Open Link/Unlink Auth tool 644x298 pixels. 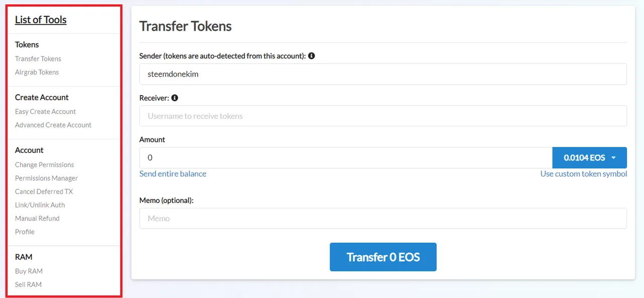pos(40,205)
